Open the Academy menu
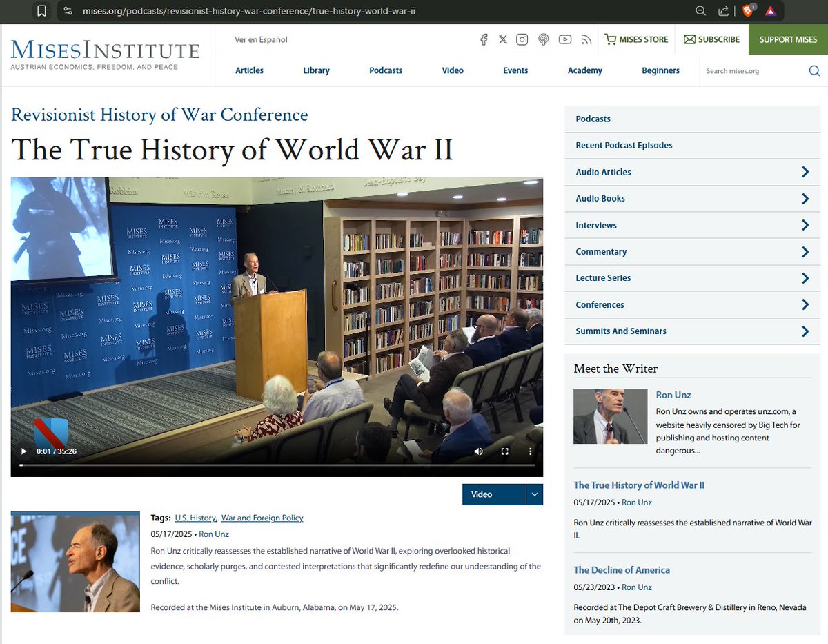 pos(585,70)
